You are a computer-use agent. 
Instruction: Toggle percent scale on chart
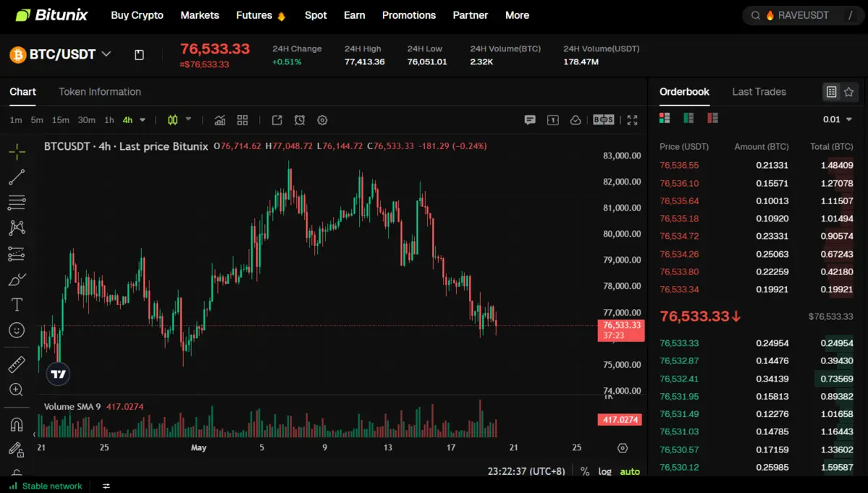click(x=584, y=471)
